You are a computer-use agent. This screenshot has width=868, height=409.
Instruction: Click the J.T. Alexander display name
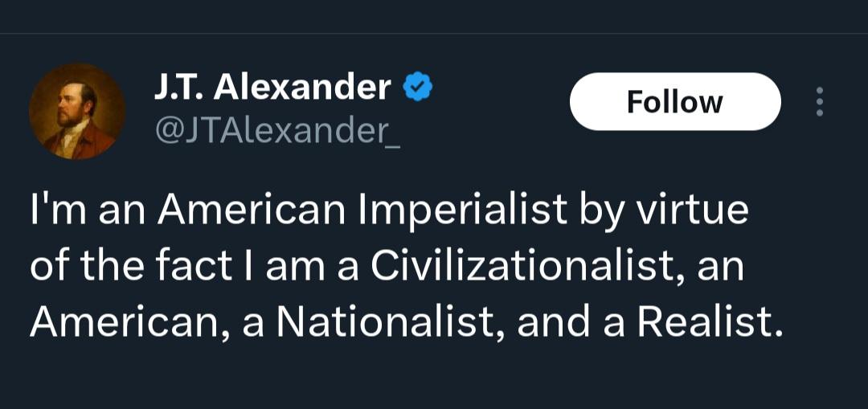coord(272,87)
